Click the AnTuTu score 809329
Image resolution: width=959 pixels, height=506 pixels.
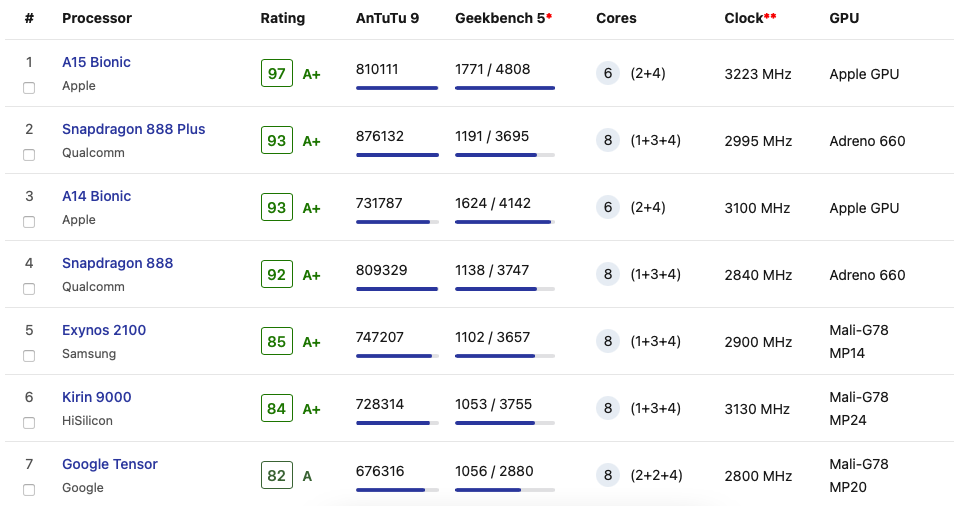[382, 270]
